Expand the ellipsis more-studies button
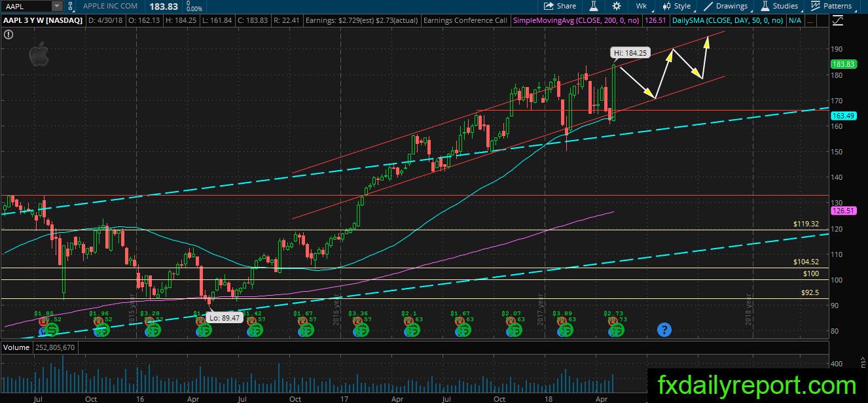 click(x=810, y=20)
